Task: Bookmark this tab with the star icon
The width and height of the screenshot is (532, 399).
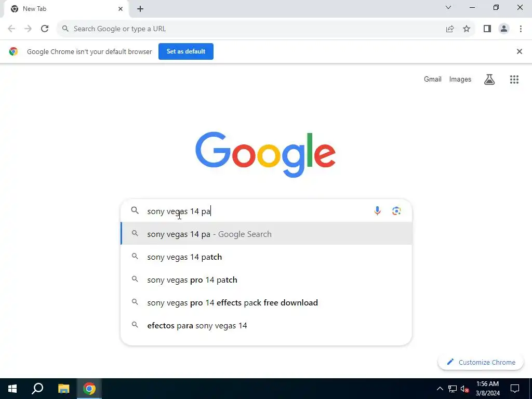Action: pos(467,29)
